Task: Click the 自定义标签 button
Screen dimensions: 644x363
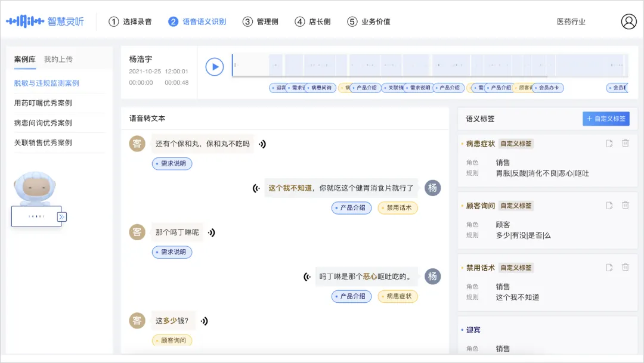Action: pyautogui.click(x=606, y=118)
